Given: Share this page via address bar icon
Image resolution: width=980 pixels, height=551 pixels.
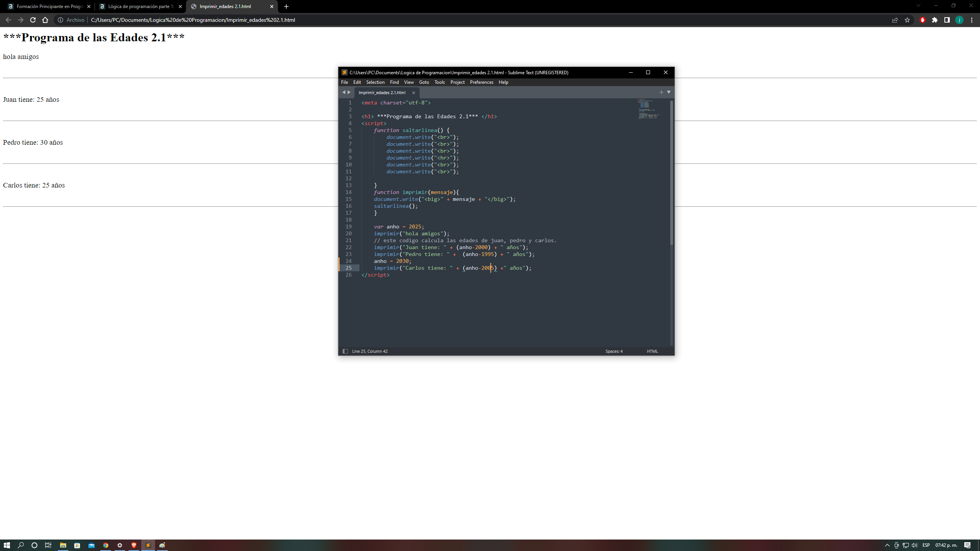Looking at the screenshot, I should click(x=895, y=20).
